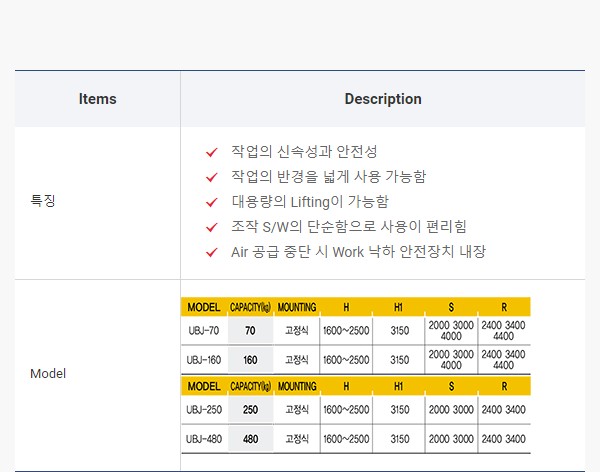
Task: Select the capacity value 250 cell
Action: [250, 409]
